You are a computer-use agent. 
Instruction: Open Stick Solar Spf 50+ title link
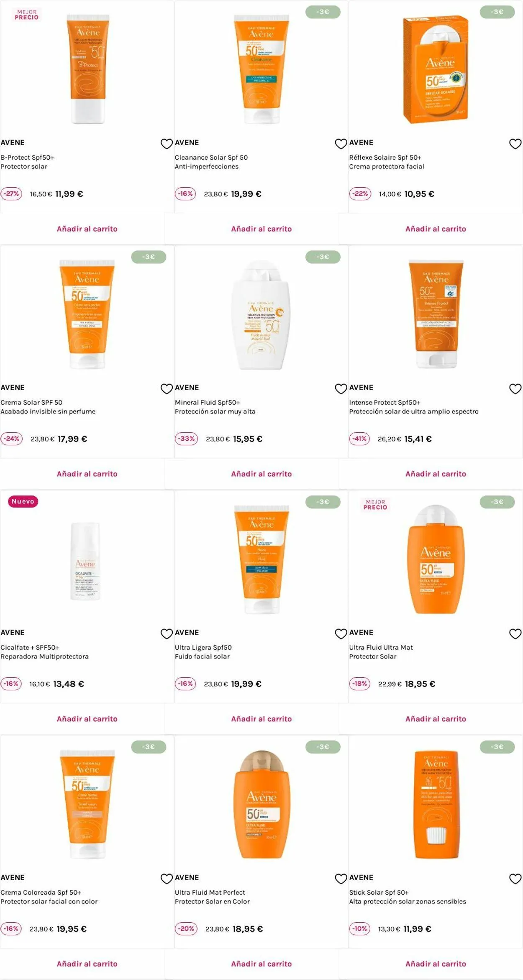tap(379, 892)
